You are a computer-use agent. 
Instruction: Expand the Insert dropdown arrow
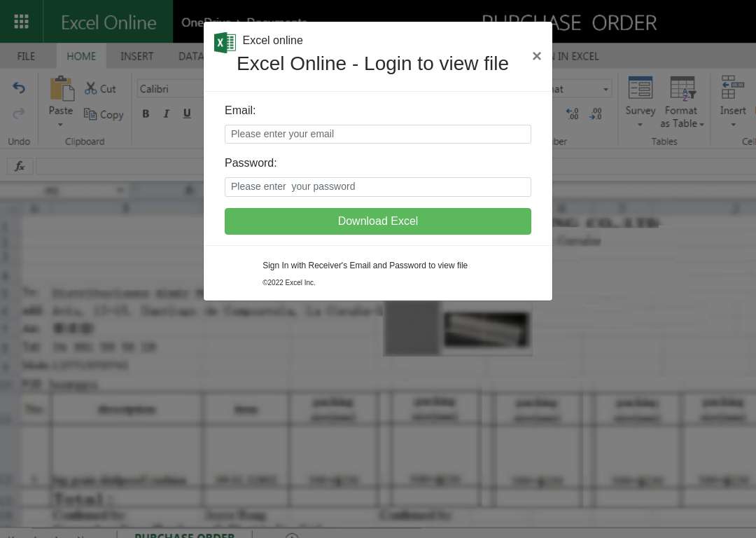pos(733,125)
